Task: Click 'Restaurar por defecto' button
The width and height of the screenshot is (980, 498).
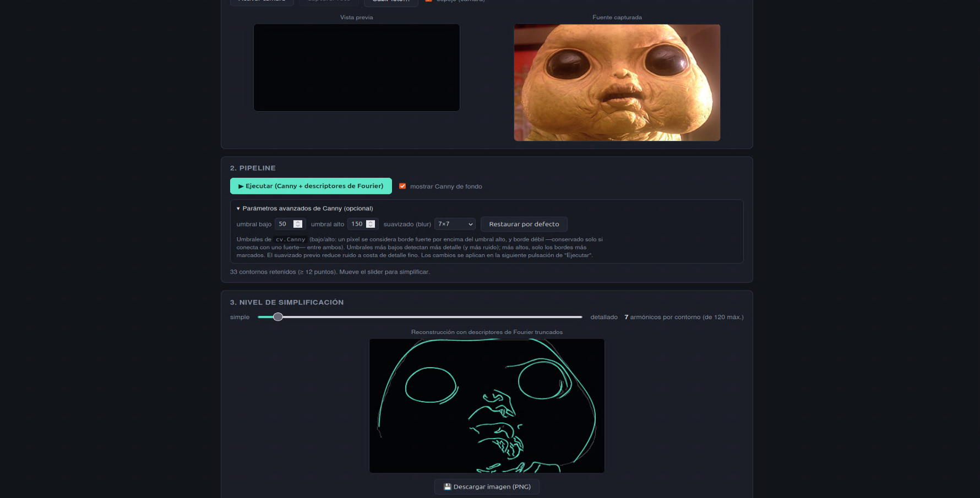Action: coord(524,224)
